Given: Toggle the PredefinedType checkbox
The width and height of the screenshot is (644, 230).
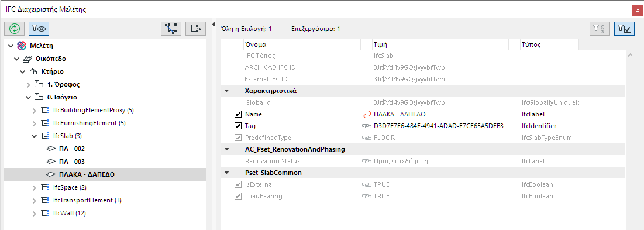Looking at the screenshot, I should pos(238,138).
